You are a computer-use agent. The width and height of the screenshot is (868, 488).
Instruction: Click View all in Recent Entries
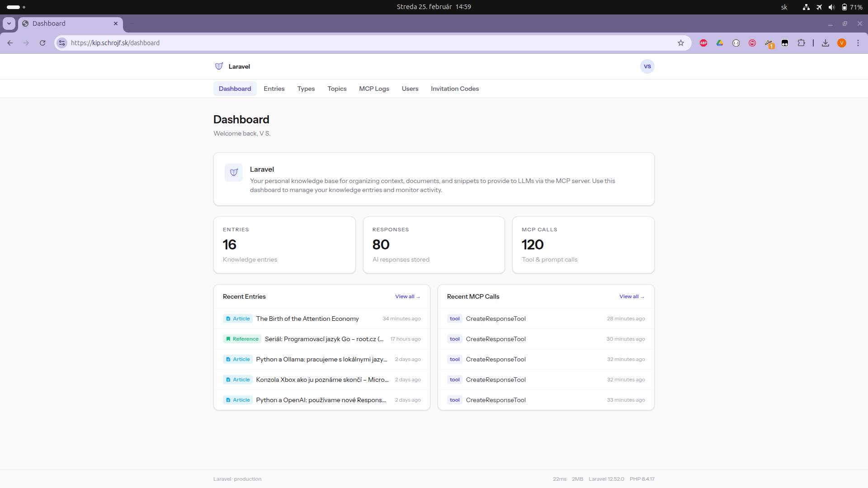pyautogui.click(x=407, y=296)
